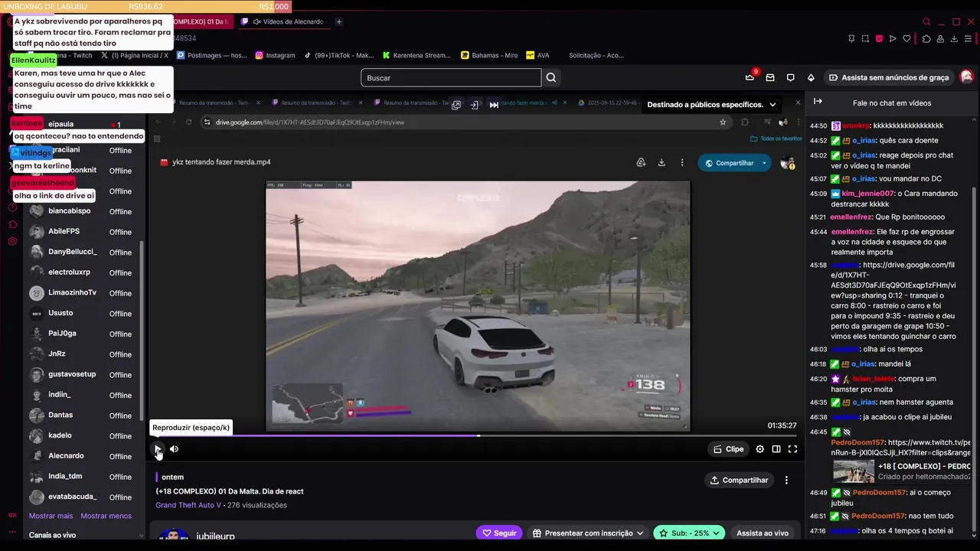Open the Ususto channel in sidebar
Screen dimensions: 980x551
pos(83,313)
